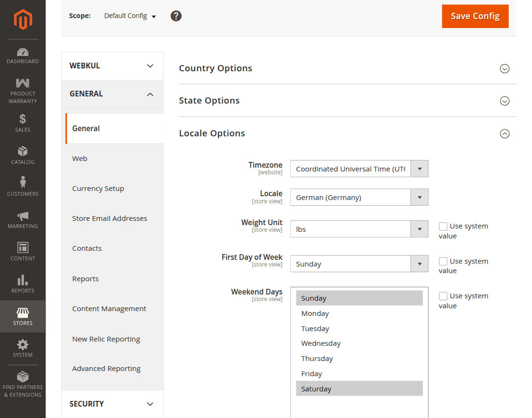Image resolution: width=532 pixels, height=418 pixels.
Task: Click the help question mark icon
Action: 176,16
